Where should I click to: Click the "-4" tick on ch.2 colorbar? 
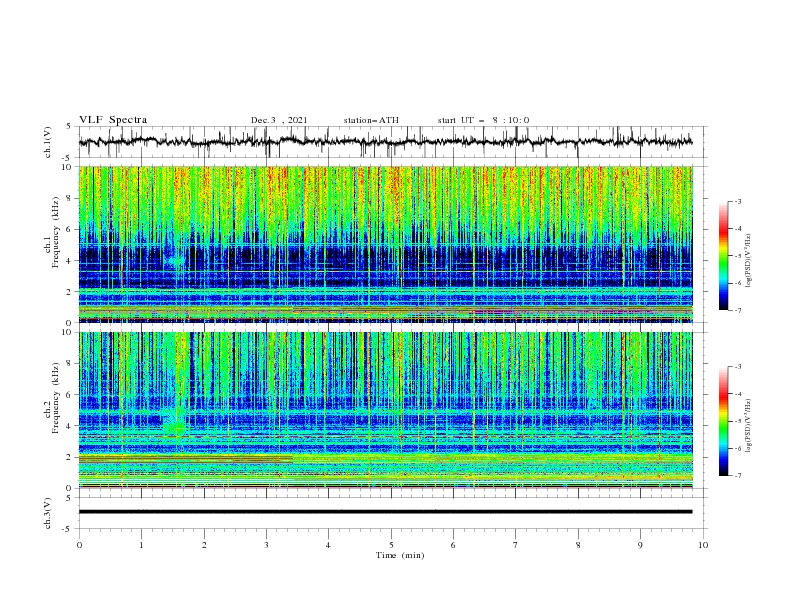click(x=737, y=394)
